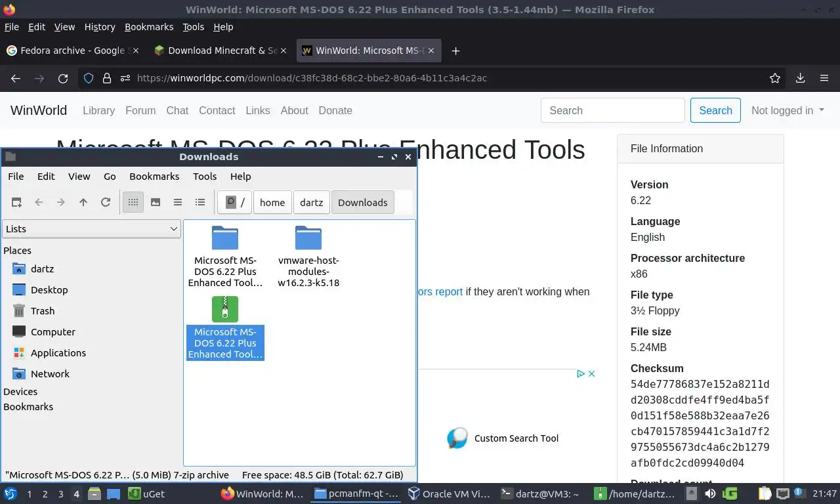Open the Custom Search Tool ad
The image size is (840, 504).
(x=504, y=438)
